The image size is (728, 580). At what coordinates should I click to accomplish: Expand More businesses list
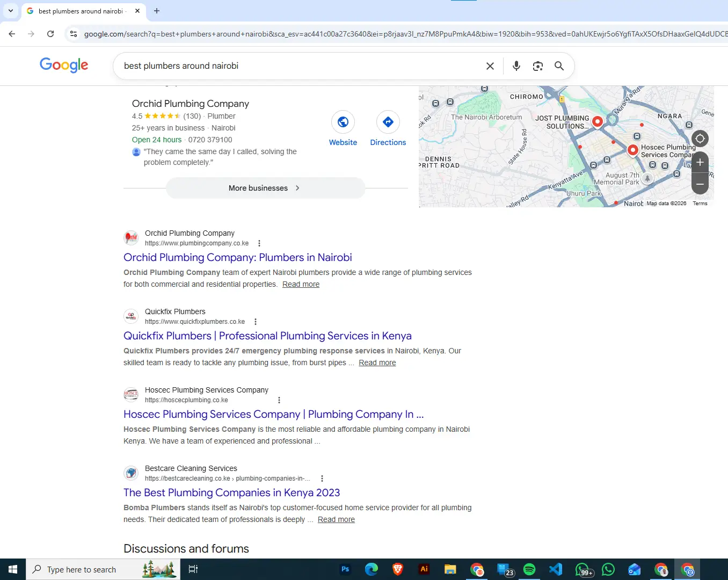click(265, 188)
